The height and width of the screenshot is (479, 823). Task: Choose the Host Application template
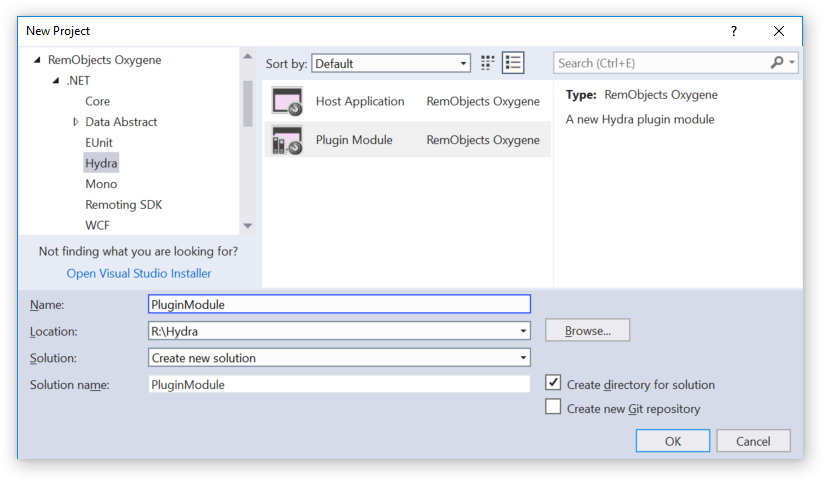[x=407, y=101]
